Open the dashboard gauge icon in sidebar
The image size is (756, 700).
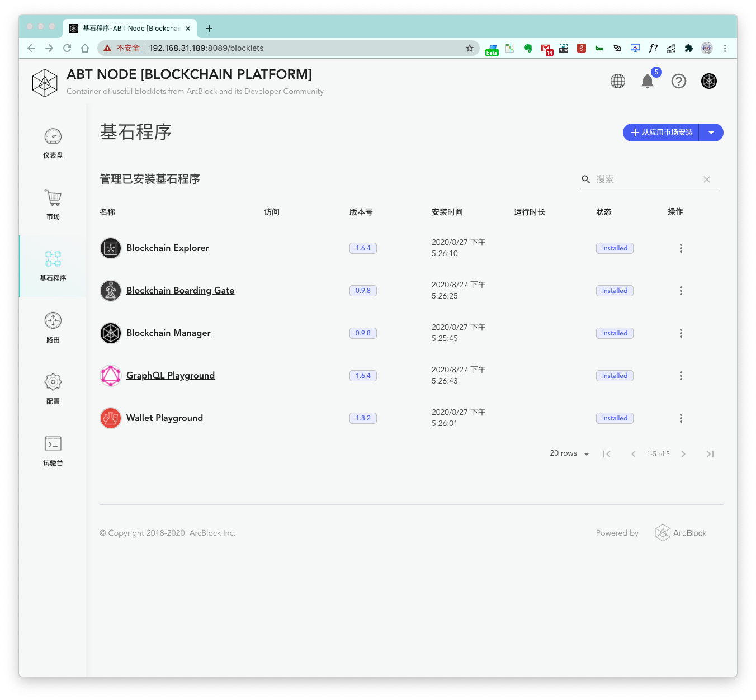coord(53,137)
